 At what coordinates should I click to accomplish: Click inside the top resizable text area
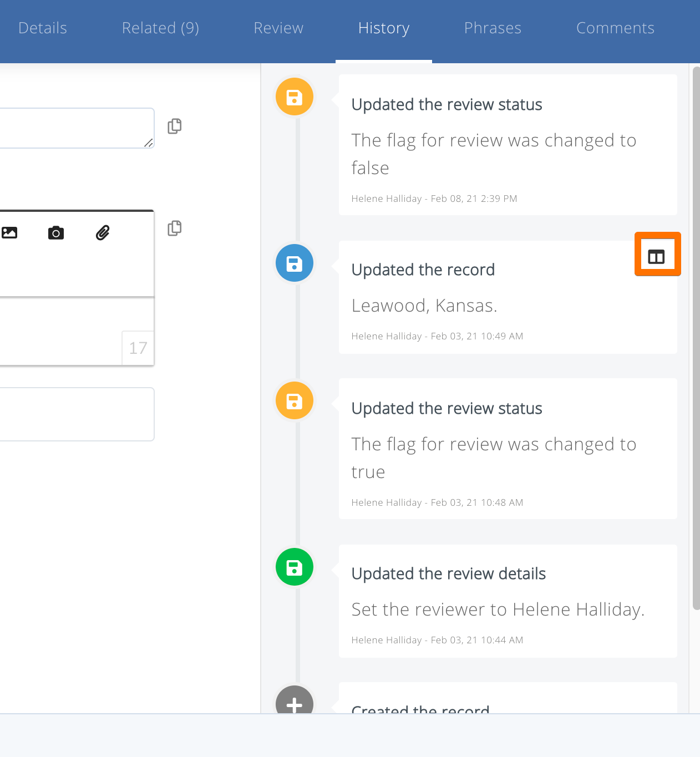[72, 128]
